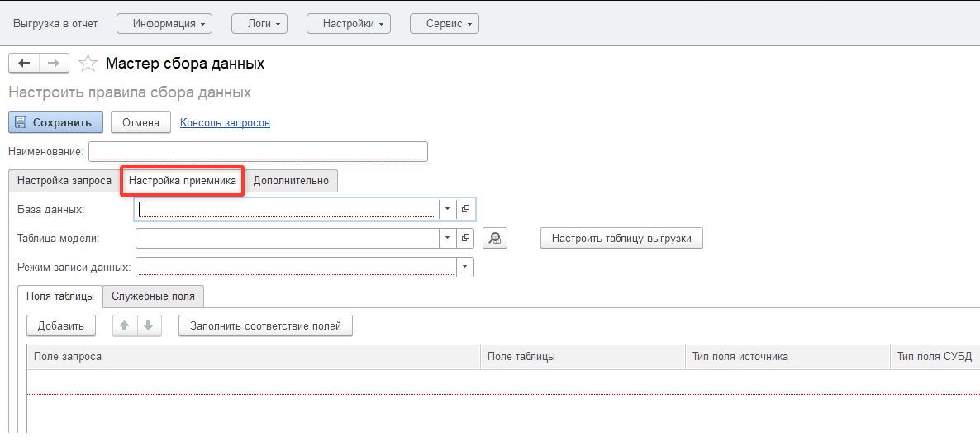Add page to favorites star

(x=86, y=64)
